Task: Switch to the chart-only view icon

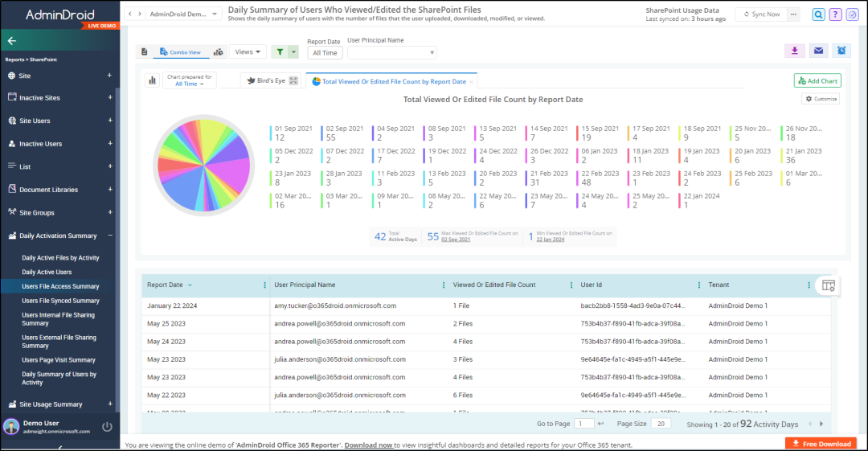Action: pyautogui.click(x=219, y=52)
